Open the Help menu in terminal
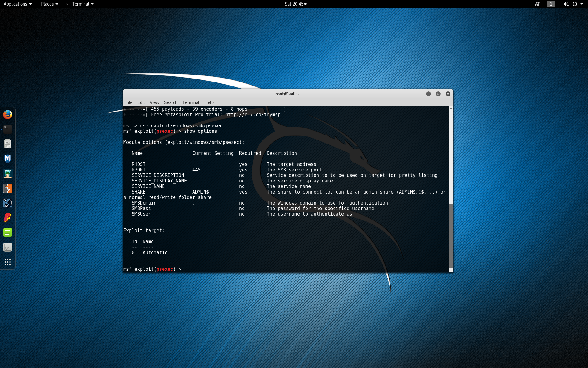 point(209,102)
